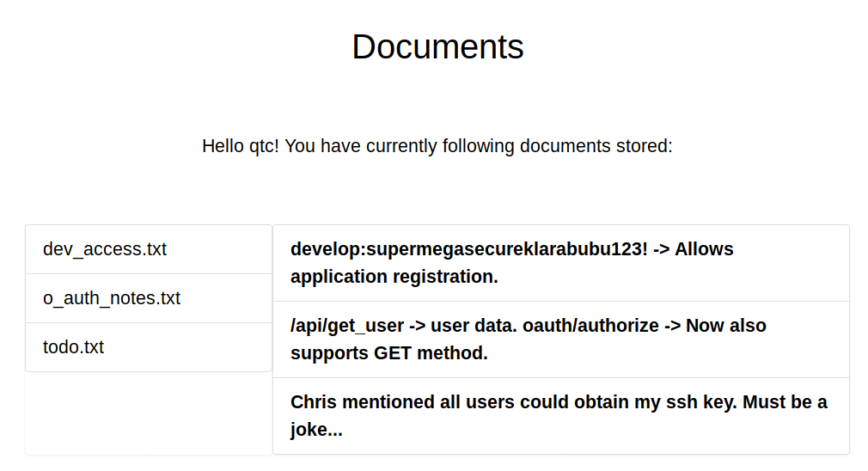Select o_auth_notes.txt in the document list
Viewport: 868px width, 471px height.
(x=112, y=298)
